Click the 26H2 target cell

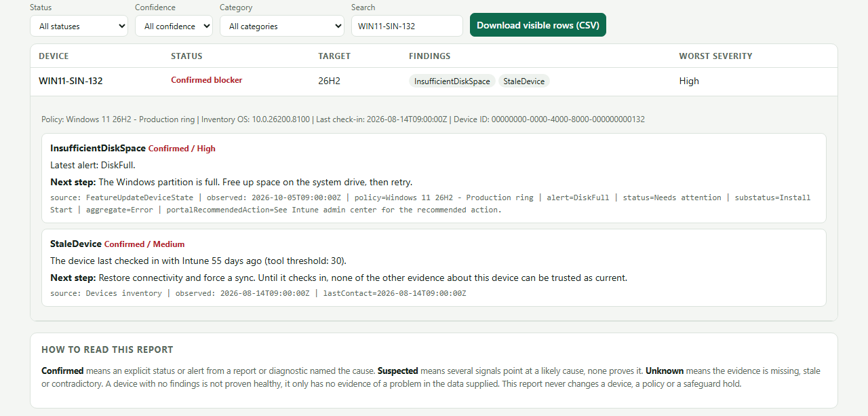coord(329,81)
